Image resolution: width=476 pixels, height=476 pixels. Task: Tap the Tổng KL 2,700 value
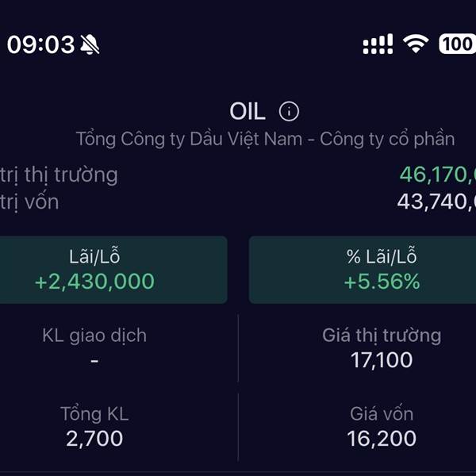pos(94,438)
